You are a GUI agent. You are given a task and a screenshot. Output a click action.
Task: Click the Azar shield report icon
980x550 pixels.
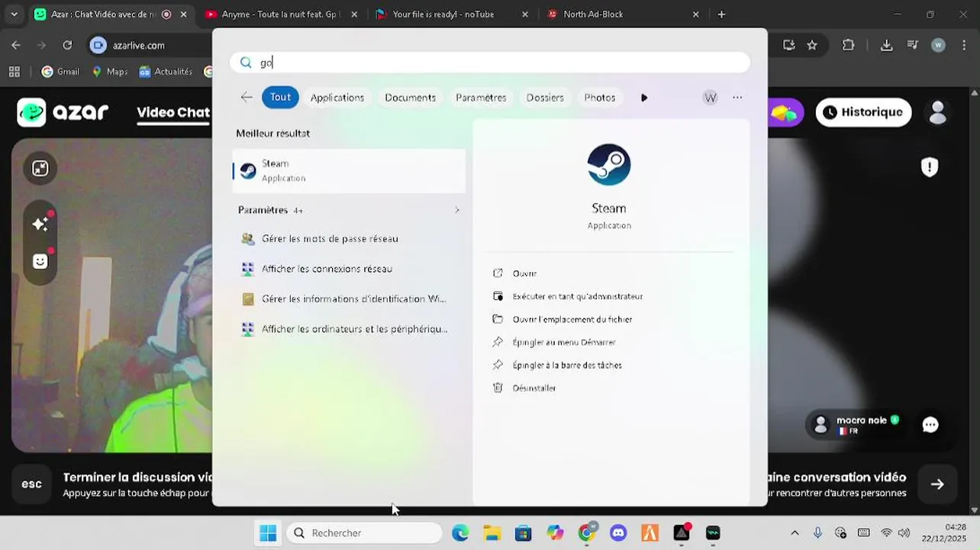pyautogui.click(x=930, y=167)
